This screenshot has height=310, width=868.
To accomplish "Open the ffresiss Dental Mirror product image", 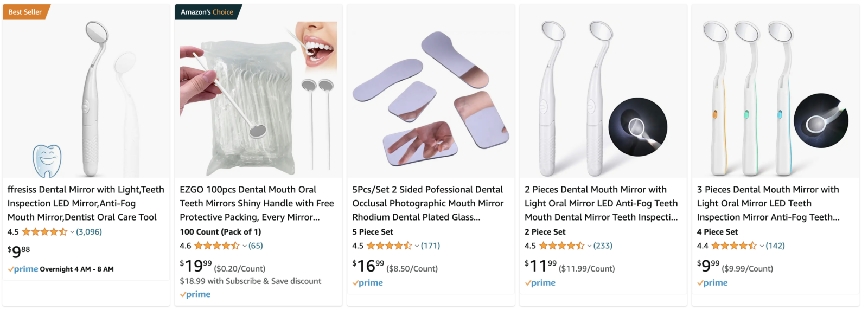I will point(86,91).
